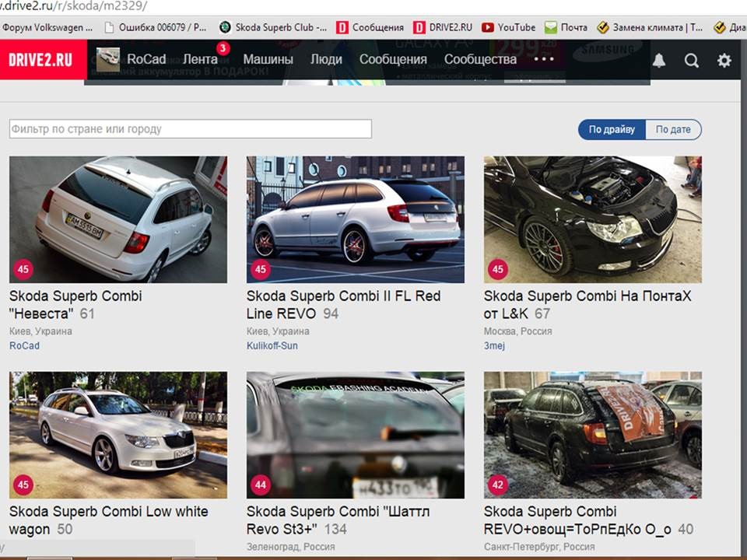This screenshot has height=560, width=747.
Task: Click the 45 badge on На ПонтаХ photo
Action: [x=498, y=269]
